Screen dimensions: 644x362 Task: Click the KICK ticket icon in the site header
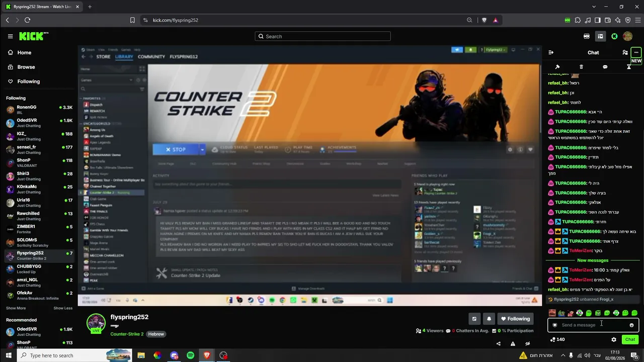click(587, 36)
